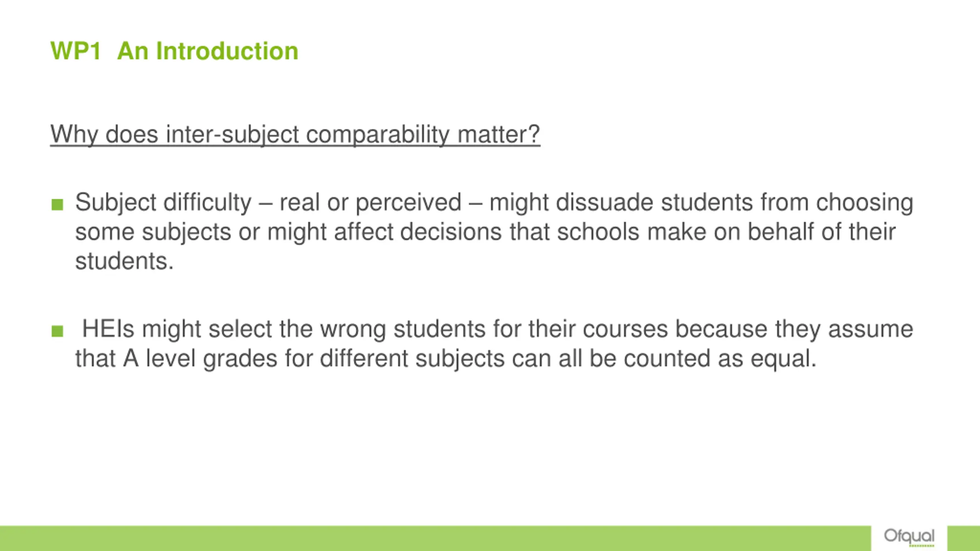Click the phrase 'might dissuade students from choosing'
The height and width of the screenshot is (551, 980).
(702, 202)
